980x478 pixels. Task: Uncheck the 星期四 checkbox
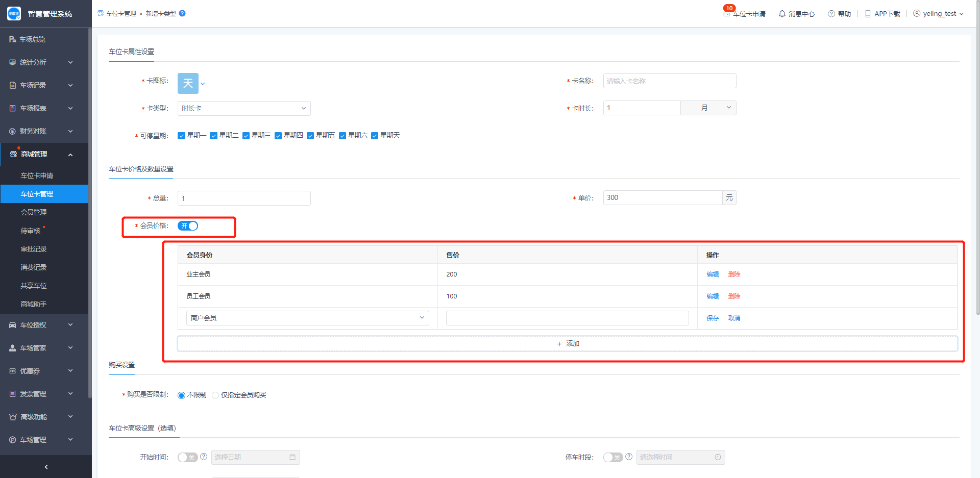click(278, 136)
